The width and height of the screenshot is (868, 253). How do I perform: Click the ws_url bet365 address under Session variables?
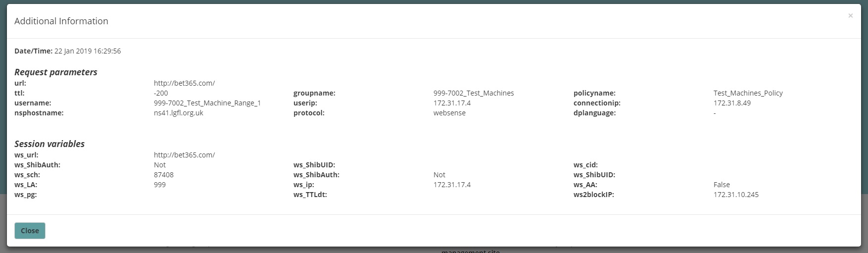pos(184,155)
